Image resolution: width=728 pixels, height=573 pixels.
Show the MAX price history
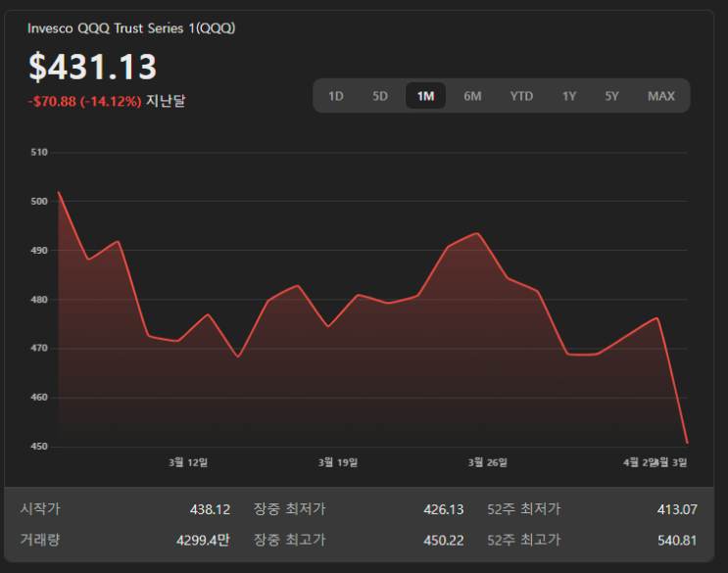[x=661, y=96]
